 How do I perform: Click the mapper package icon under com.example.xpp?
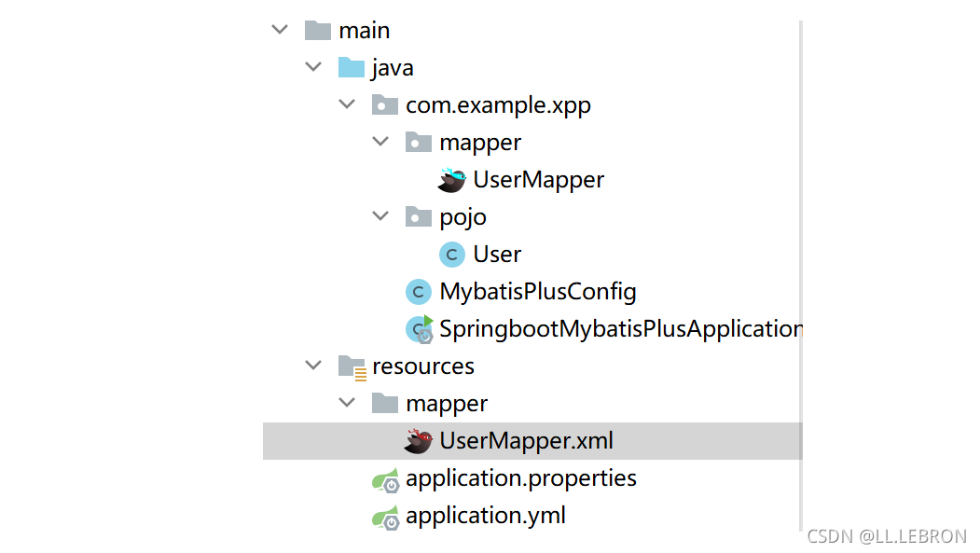[x=418, y=143]
